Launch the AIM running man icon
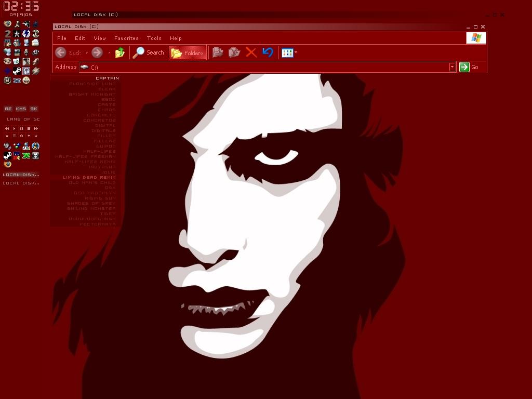 coord(17,24)
